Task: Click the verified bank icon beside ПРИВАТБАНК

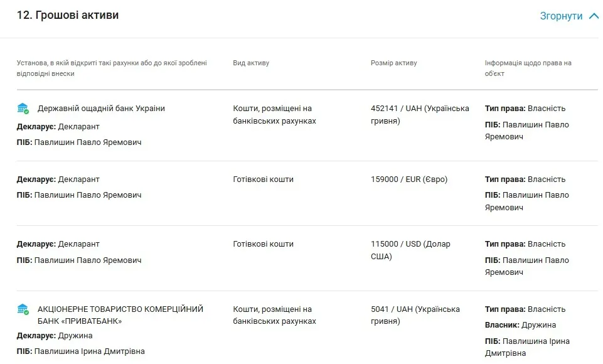Action: click(x=23, y=309)
